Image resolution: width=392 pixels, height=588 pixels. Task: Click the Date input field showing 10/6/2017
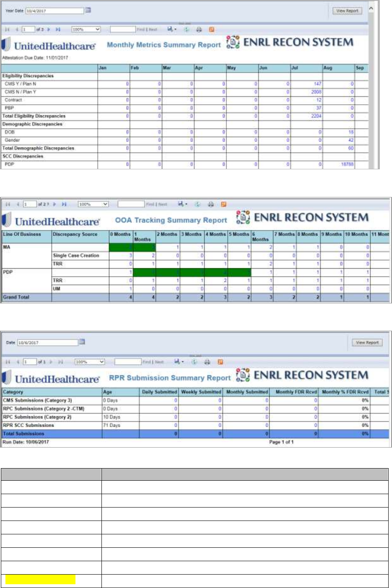pos(47,342)
